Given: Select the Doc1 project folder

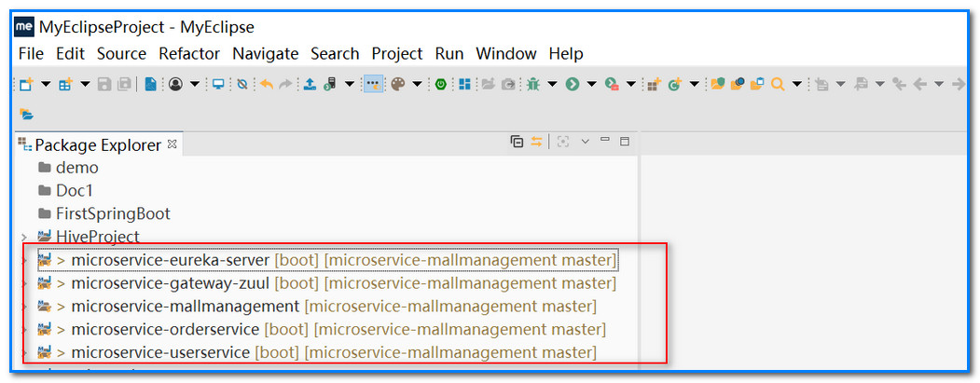Looking at the screenshot, I should pyautogui.click(x=65, y=190).
